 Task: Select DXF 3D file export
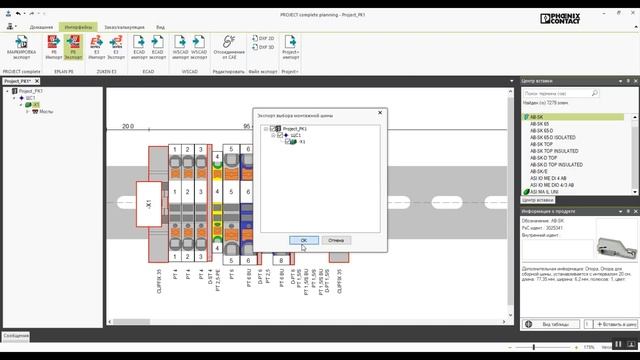(x=263, y=47)
